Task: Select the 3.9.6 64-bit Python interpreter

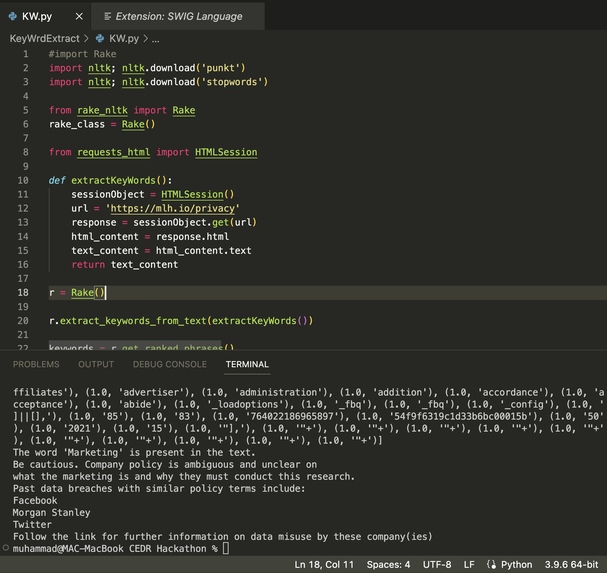Action: [x=571, y=564]
